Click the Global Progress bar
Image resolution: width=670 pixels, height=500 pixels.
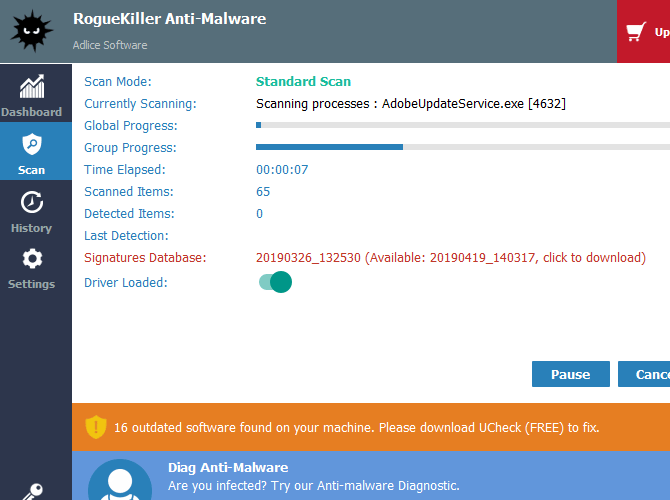coord(462,125)
